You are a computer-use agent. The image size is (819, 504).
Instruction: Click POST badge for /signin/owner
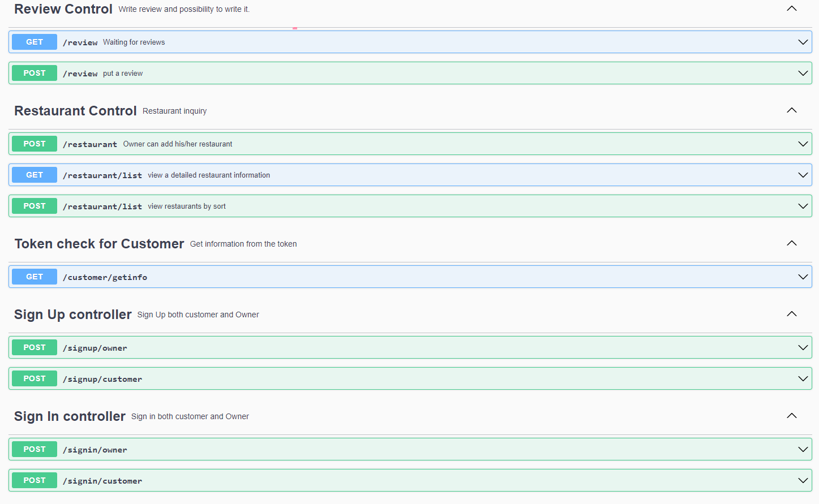pos(35,449)
